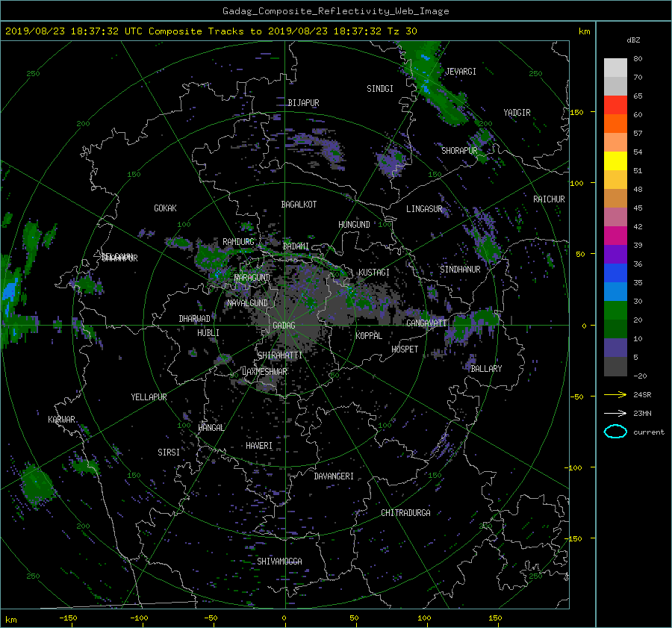The image size is (672, 628).
Task: Click the red 60 dBZ legend swatch
Action: pyautogui.click(x=615, y=105)
